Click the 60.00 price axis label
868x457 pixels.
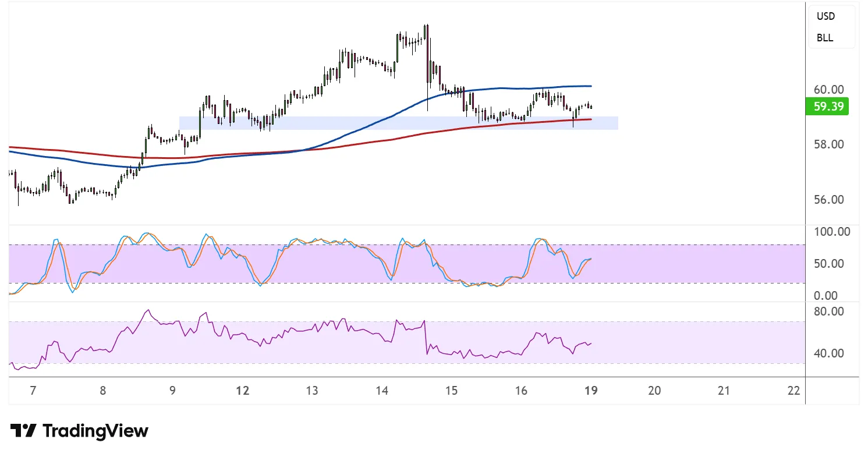[829, 90]
